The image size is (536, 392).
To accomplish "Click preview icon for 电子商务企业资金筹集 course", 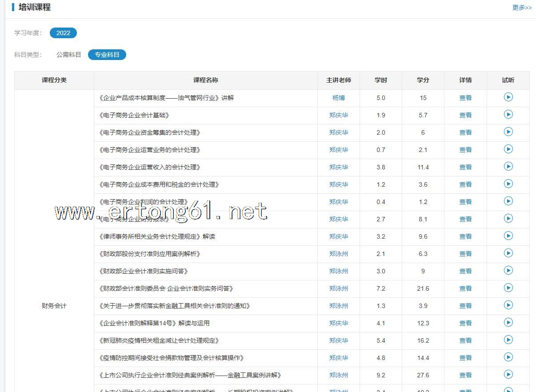I will (x=508, y=132).
